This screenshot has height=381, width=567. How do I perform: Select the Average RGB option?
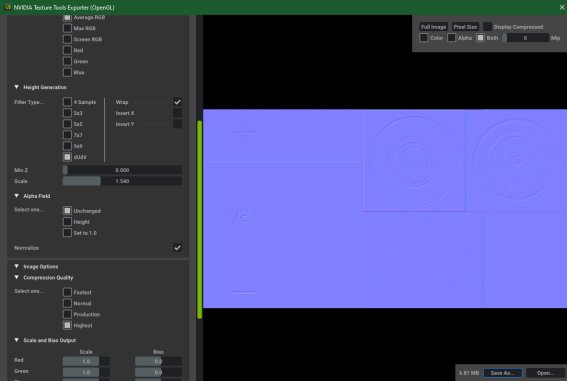[x=67, y=17]
